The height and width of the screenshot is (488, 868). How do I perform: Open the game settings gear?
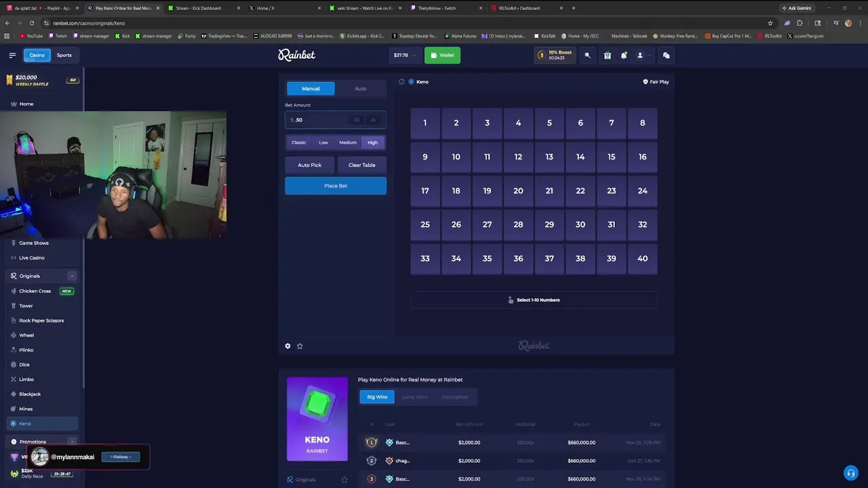(288, 346)
